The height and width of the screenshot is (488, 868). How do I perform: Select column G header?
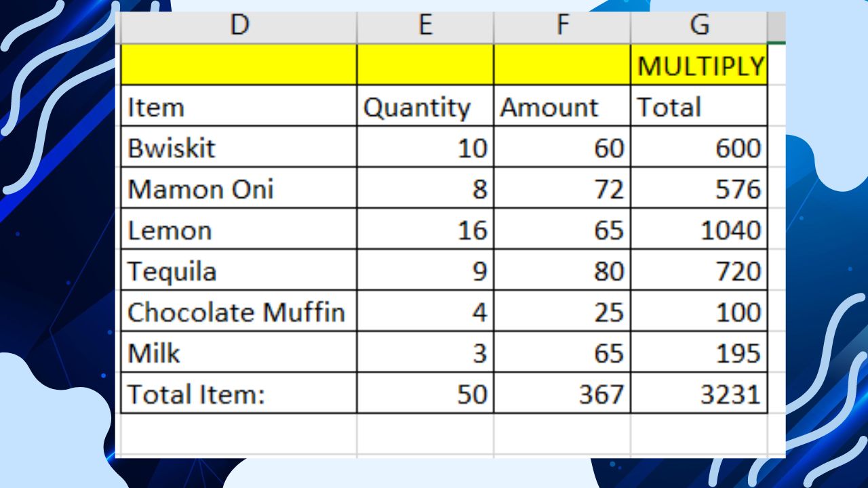click(698, 26)
